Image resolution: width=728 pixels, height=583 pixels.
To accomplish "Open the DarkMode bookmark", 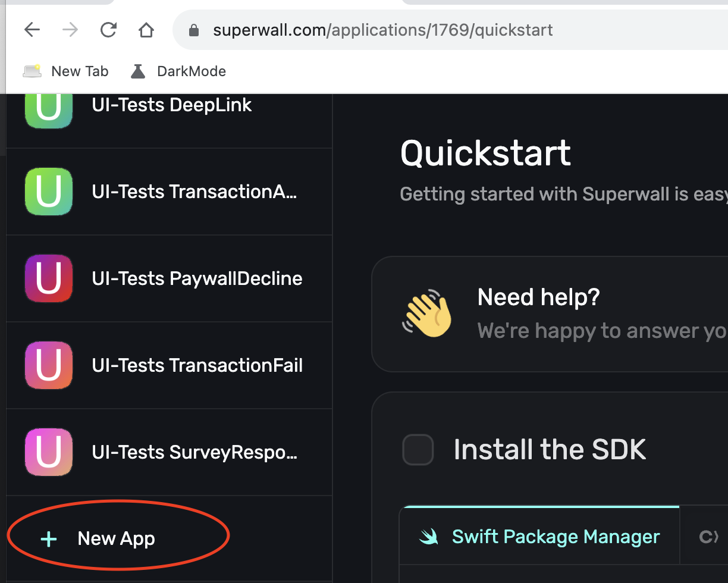I will (191, 71).
